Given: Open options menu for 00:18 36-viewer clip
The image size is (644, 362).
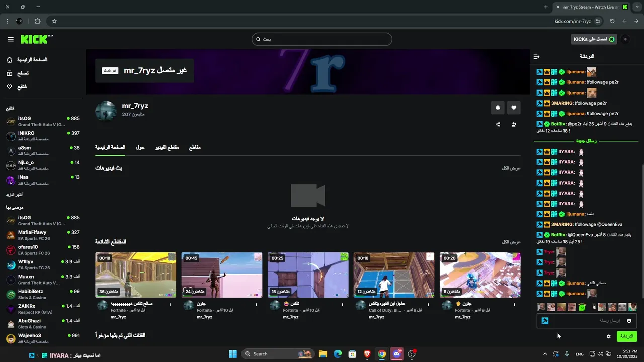Looking at the screenshot, I should 170,304.
